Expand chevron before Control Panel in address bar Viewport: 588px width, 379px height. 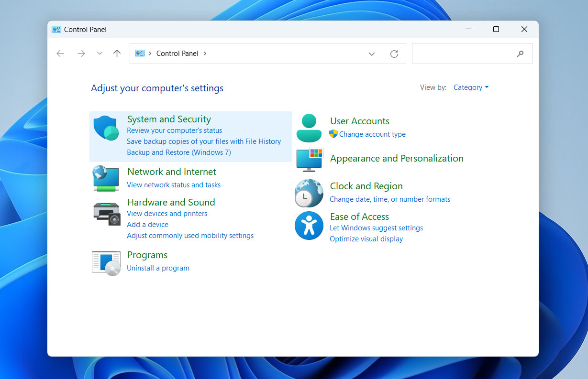150,54
